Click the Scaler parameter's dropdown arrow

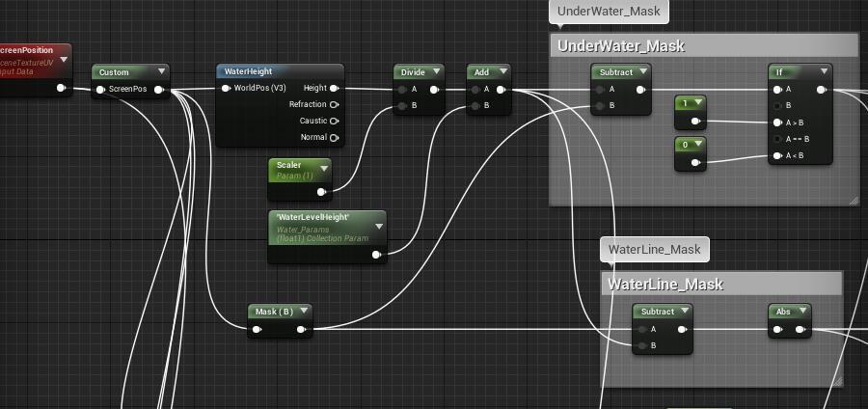324,168
